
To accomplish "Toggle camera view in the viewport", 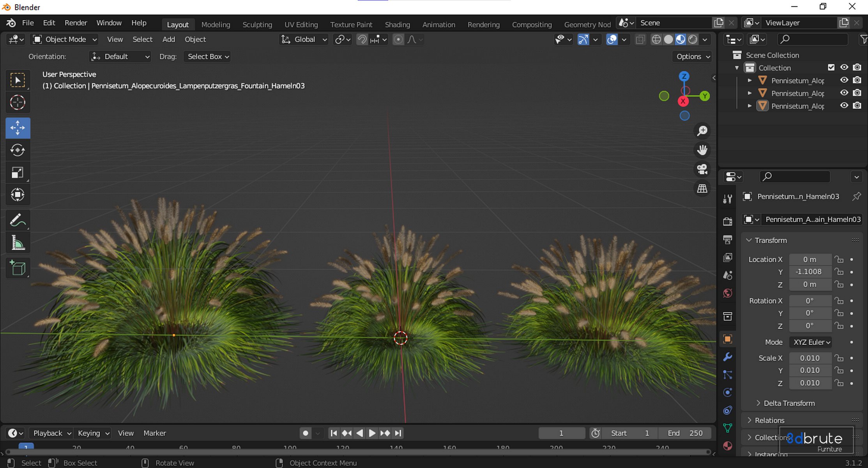I will [x=702, y=169].
